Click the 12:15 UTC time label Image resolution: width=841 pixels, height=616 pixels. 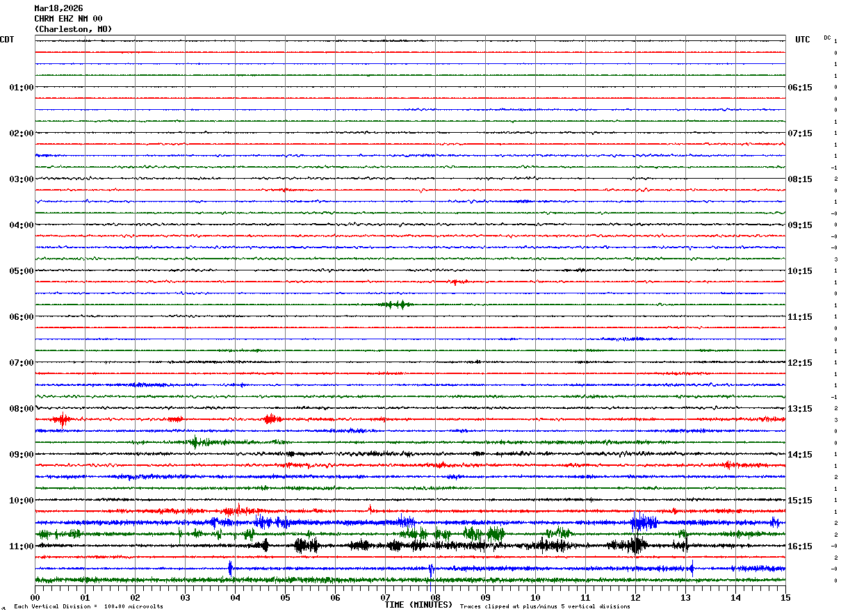pos(800,363)
